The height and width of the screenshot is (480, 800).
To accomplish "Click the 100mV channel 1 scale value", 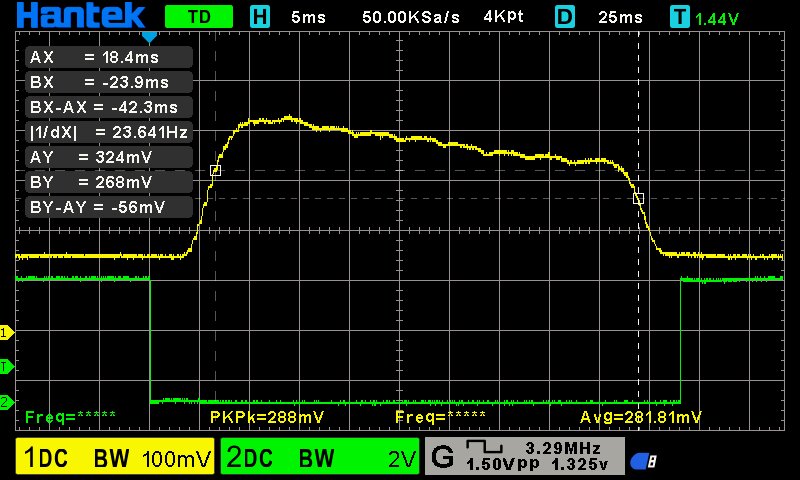I will pyautogui.click(x=177, y=460).
